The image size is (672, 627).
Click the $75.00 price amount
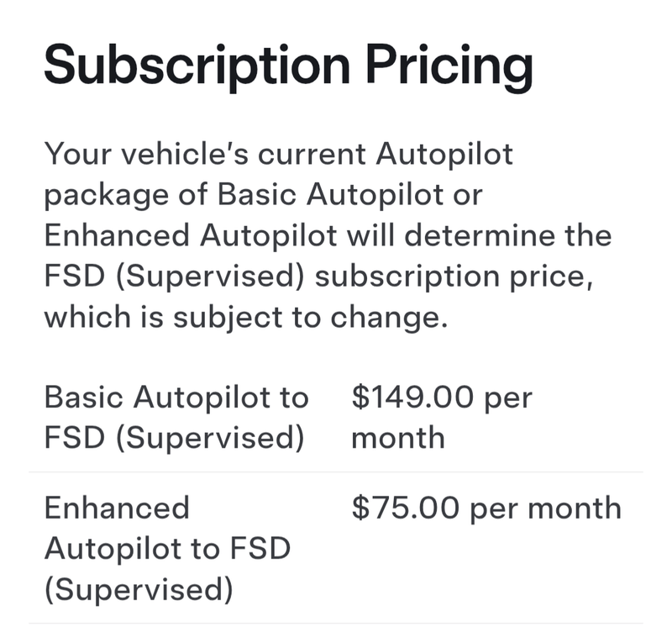tap(406, 508)
